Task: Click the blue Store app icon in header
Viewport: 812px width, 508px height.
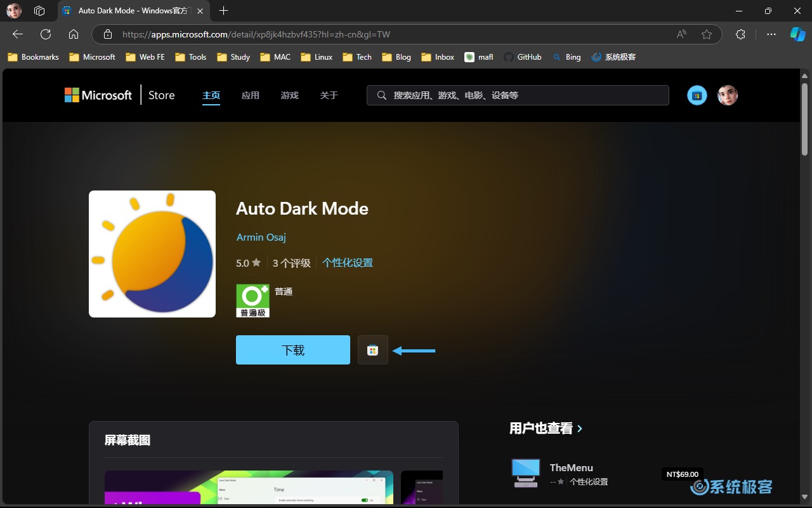Action: pyautogui.click(x=697, y=95)
